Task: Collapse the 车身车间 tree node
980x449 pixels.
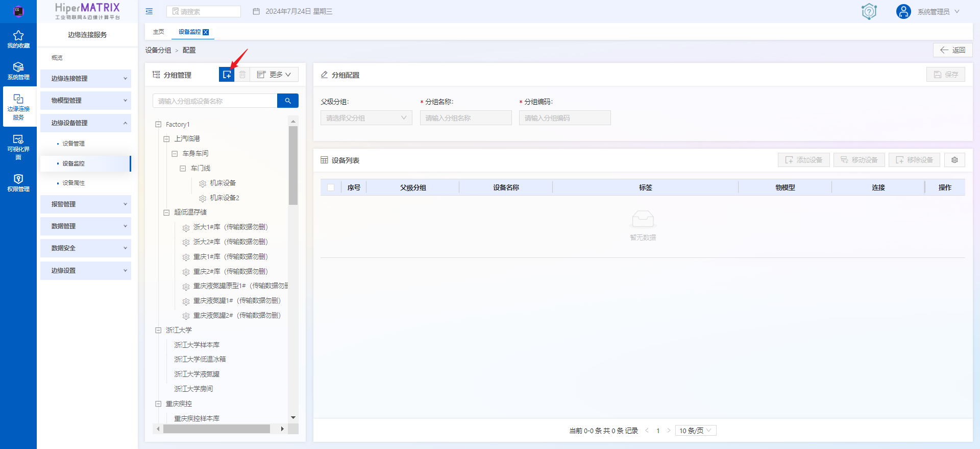Action: coord(175,154)
